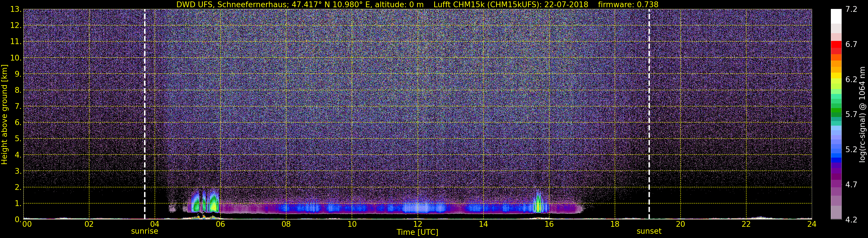868x238 pixels.
Task: Click the height axis tick '2.'
Action: [x=18, y=188]
